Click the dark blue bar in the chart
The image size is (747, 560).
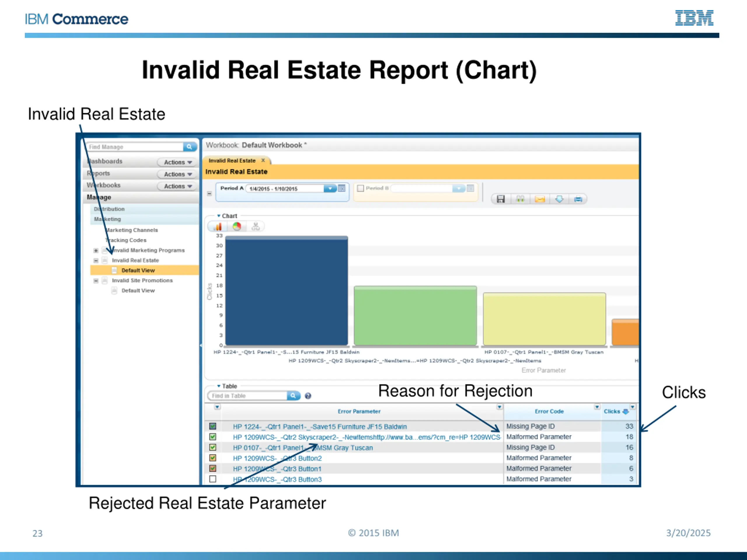(287, 290)
